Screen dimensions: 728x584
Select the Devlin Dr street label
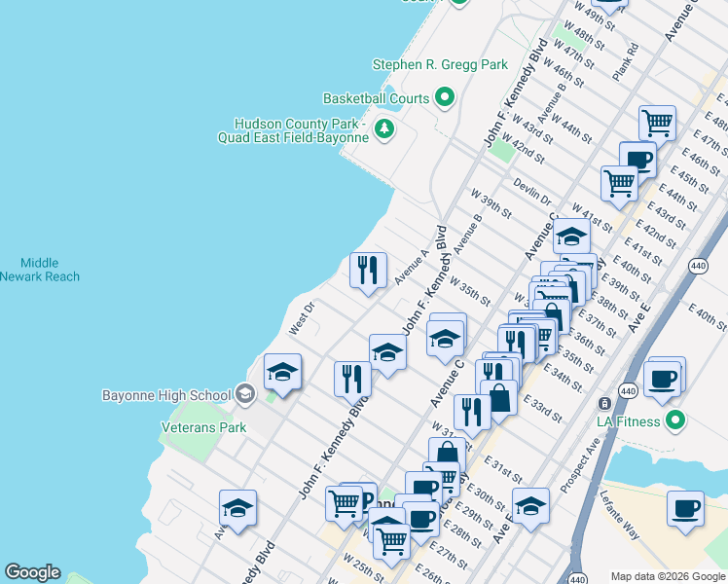click(x=532, y=192)
